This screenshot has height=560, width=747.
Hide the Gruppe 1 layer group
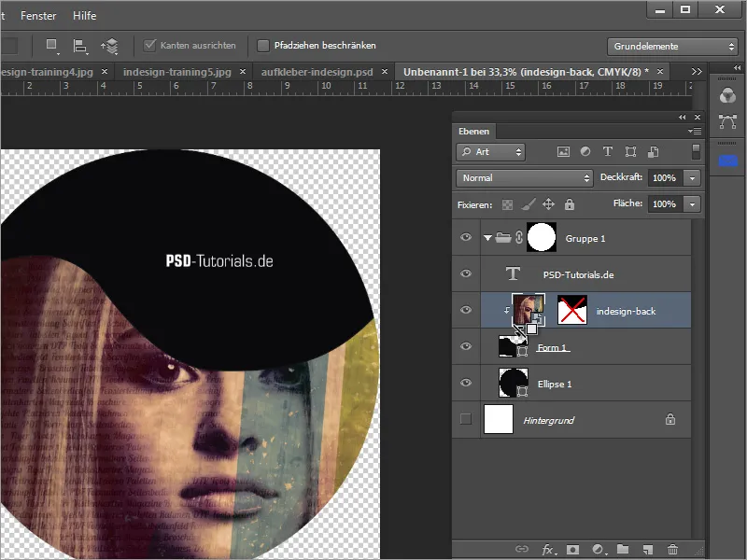[x=466, y=237]
